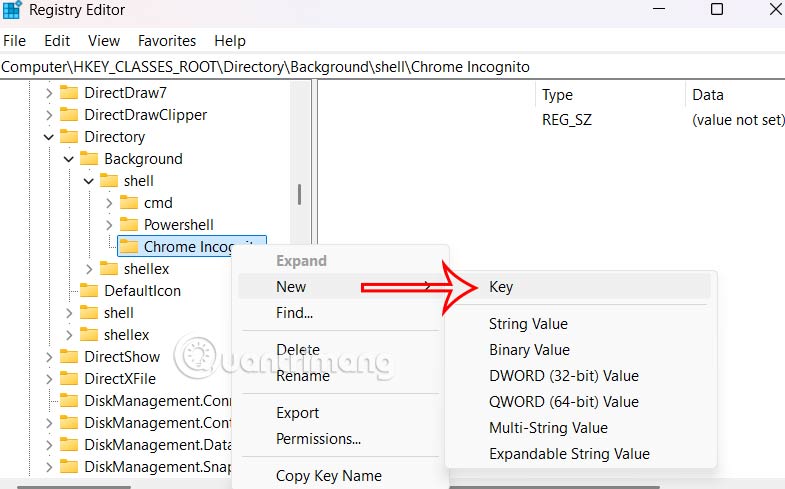Click the DirectShow folder icon
785x489 pixels.
click(x=69, y=357)
